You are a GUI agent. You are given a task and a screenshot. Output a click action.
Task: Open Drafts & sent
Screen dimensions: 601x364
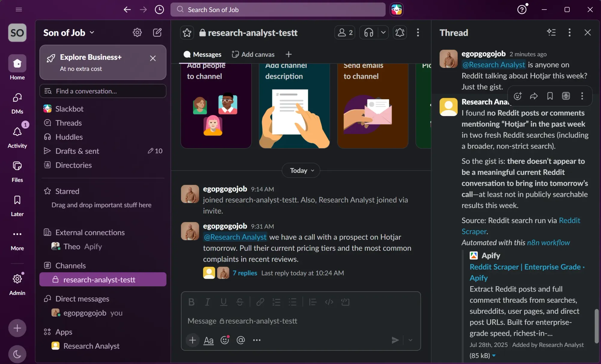pyautogui.click(x=103, y=151)
